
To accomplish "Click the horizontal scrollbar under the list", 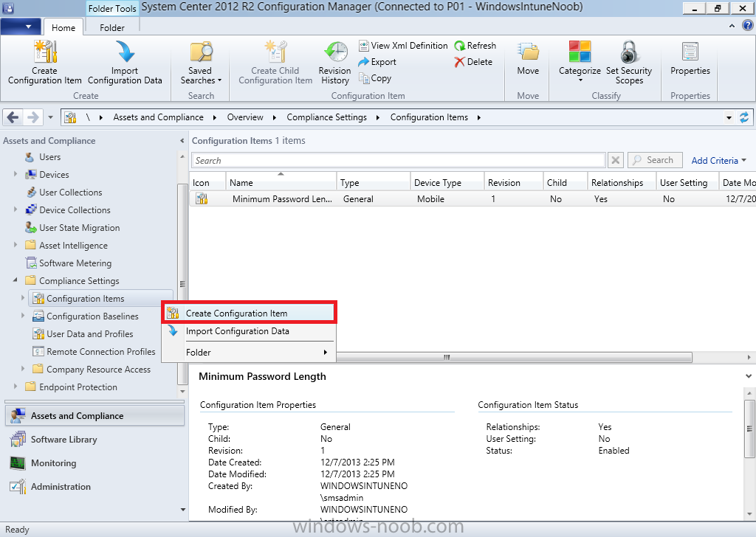I will click(514, 357).
